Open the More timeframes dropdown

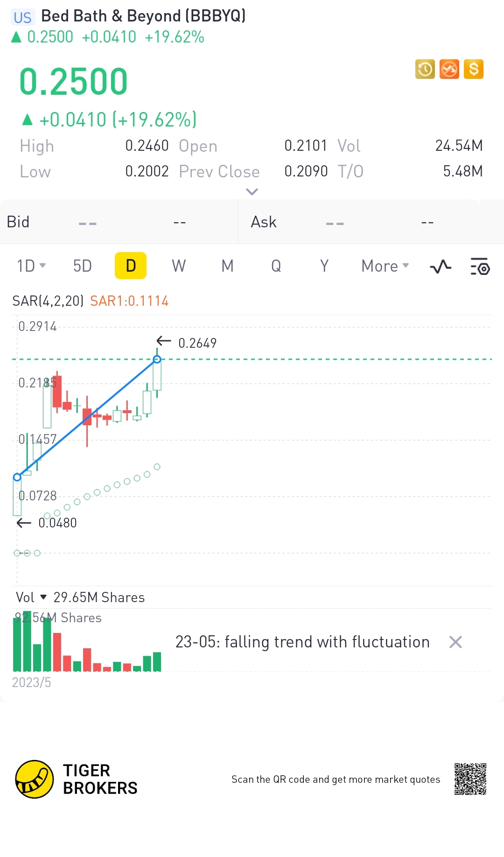(x=385, y=266)
